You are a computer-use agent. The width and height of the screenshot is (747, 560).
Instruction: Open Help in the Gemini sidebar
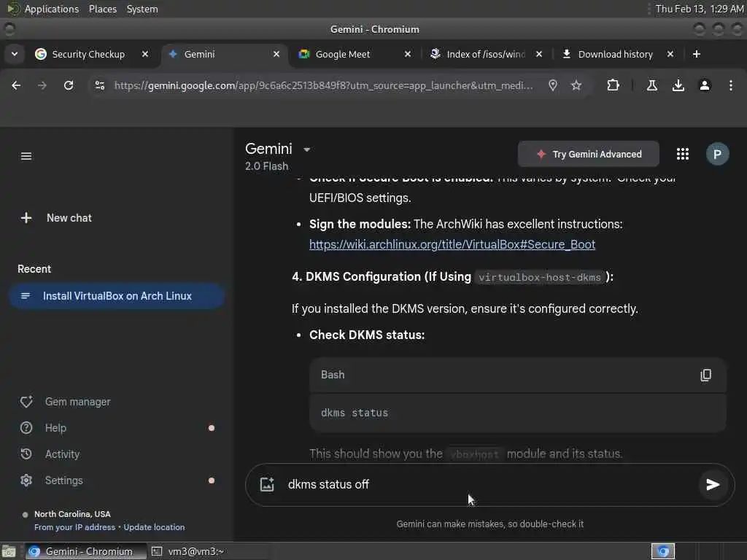coord(43,427)
